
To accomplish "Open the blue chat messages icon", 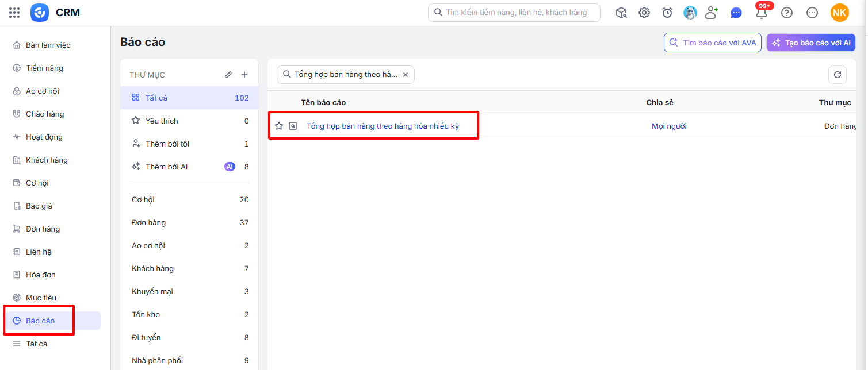I will pyautogui.click(x=736, y=13).
